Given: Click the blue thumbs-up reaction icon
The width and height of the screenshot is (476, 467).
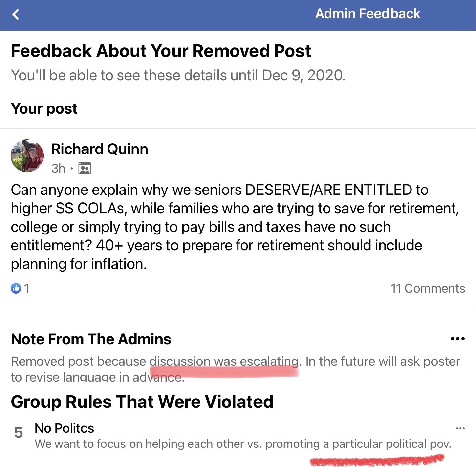Looking at the screenshot, I should coord(16,288).
